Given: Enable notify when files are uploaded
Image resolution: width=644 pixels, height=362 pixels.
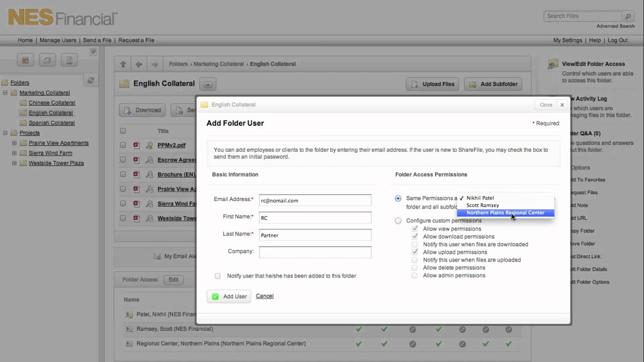Looking at the screenshot, I should coord(415,260).
